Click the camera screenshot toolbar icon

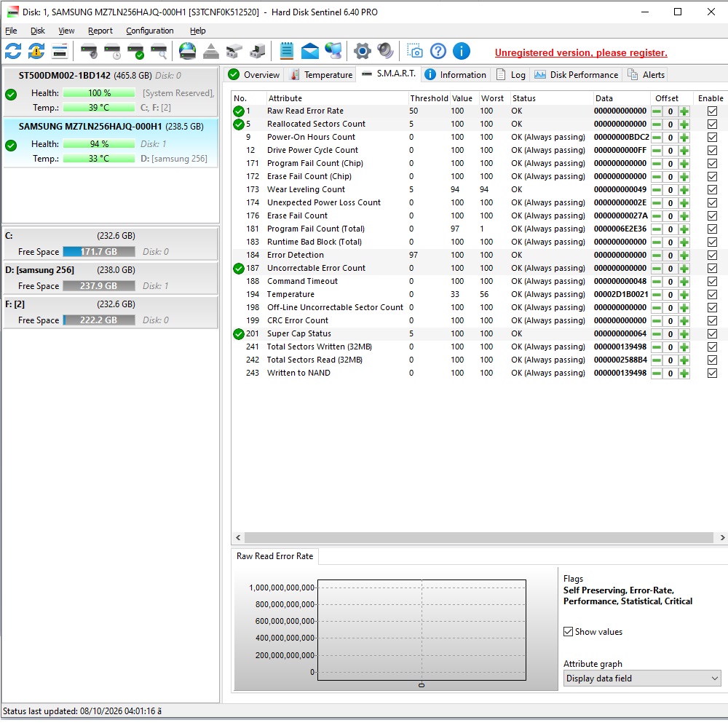click(415, 51)
